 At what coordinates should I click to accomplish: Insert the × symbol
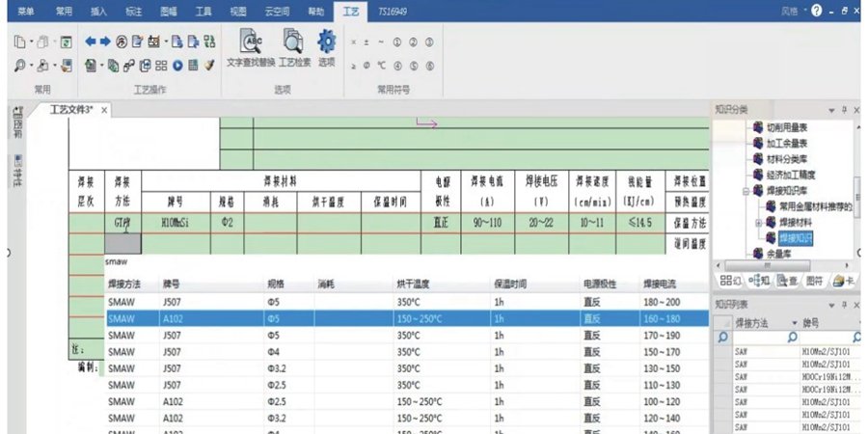pyautogui.click(x=354, y=42)
